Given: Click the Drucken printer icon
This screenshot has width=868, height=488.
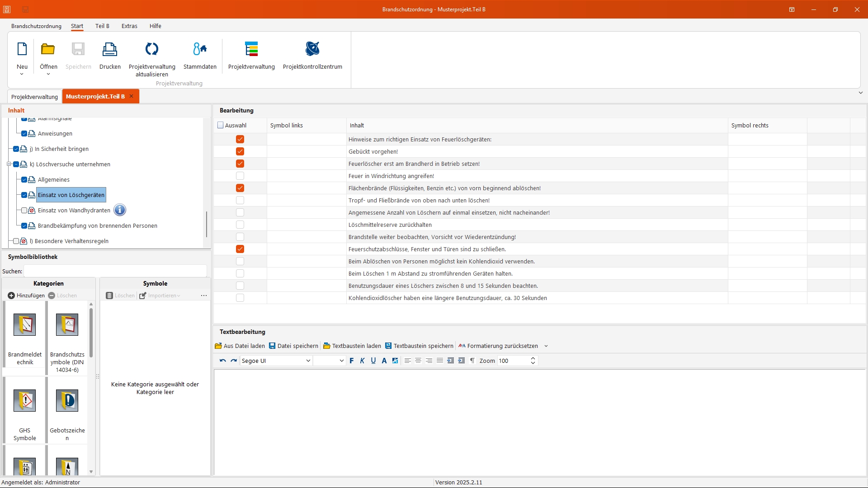Looking at the screenshot, I should (x=110, y=49).
